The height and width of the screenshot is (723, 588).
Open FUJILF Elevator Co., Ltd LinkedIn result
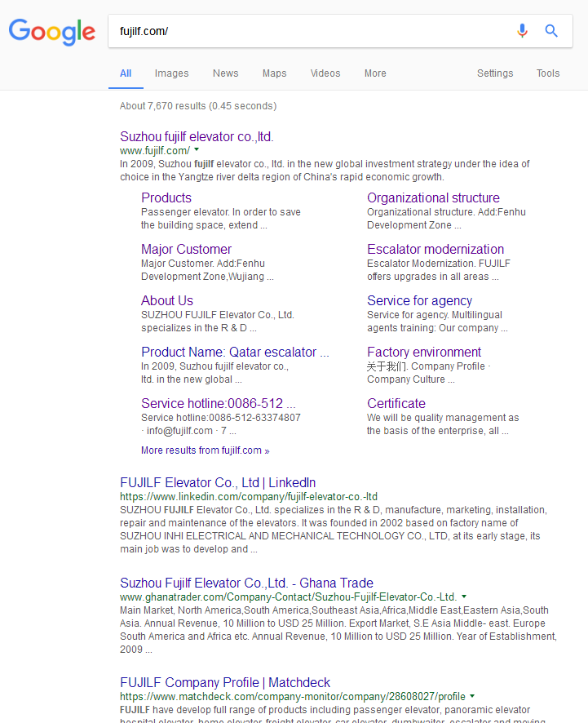218,483
